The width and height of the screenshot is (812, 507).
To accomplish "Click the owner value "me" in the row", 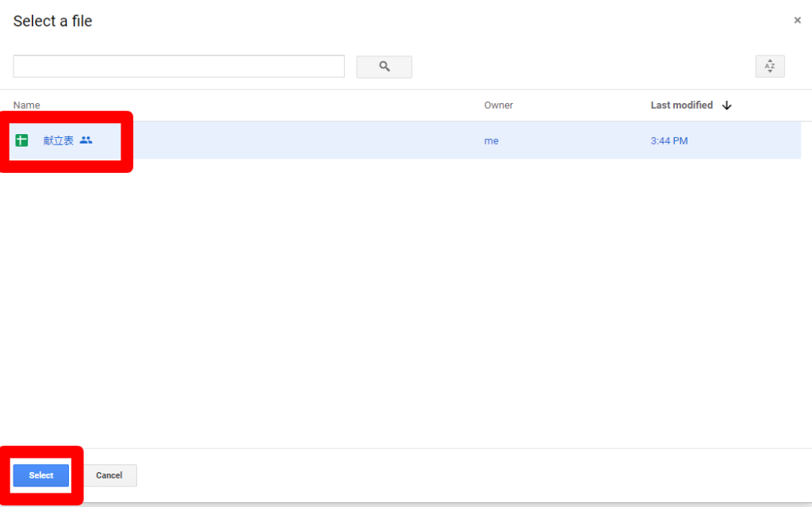I will click(x=491, y=141).
